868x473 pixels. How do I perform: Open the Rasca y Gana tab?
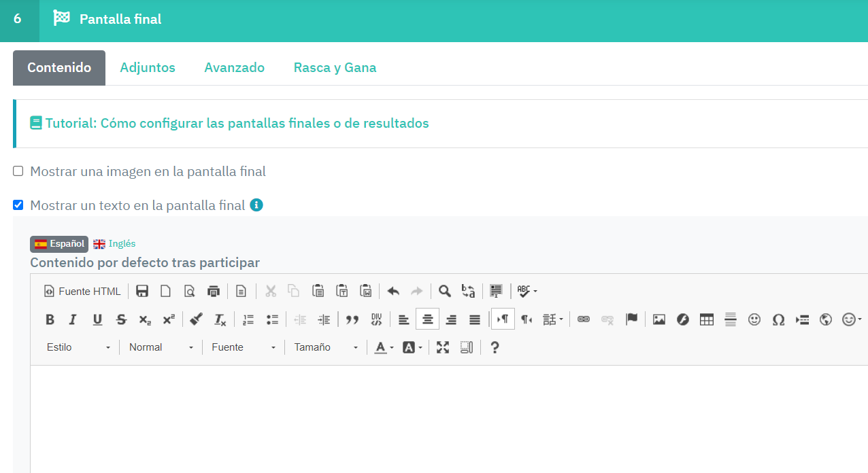pos(335,68)
